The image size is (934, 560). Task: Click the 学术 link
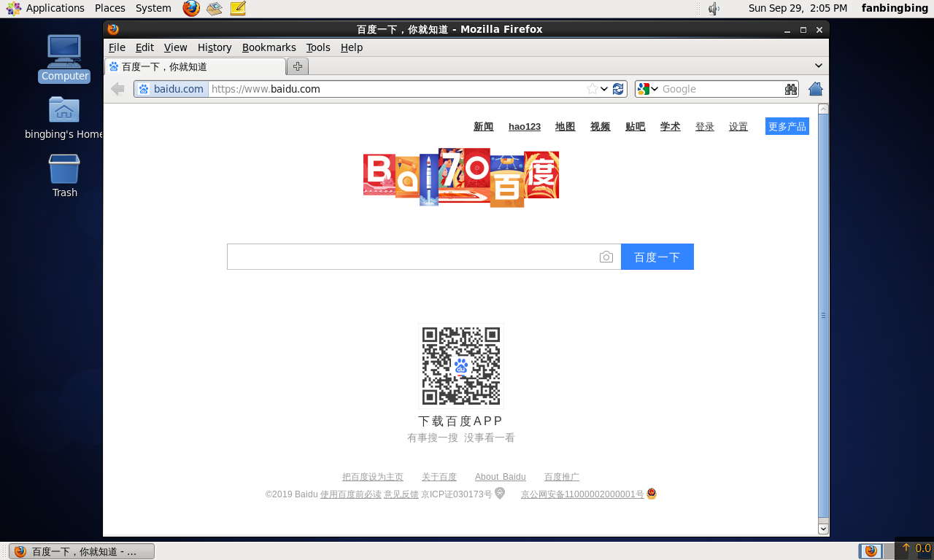(x=671, y=126)
